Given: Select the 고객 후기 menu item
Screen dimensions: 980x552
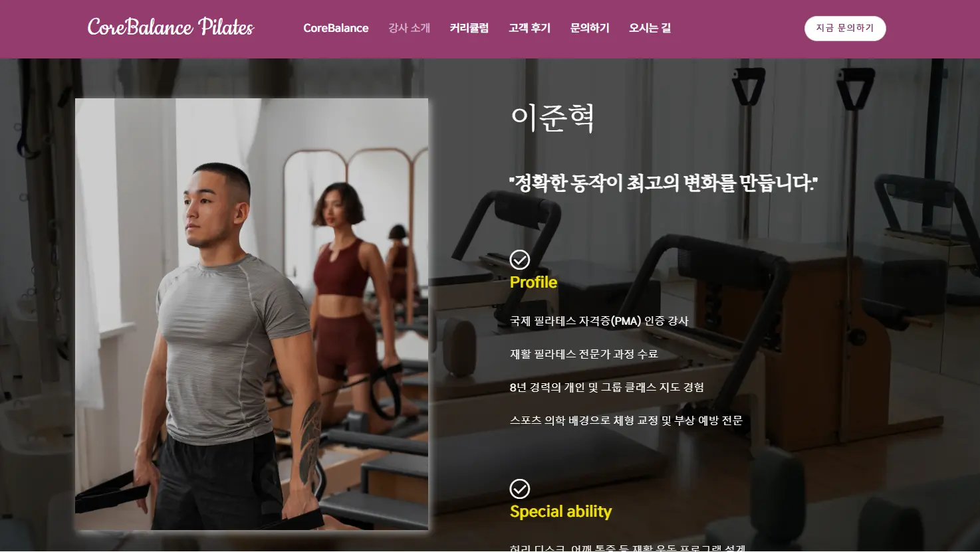Looking at the screenshot, I should (x=530, y=28).
